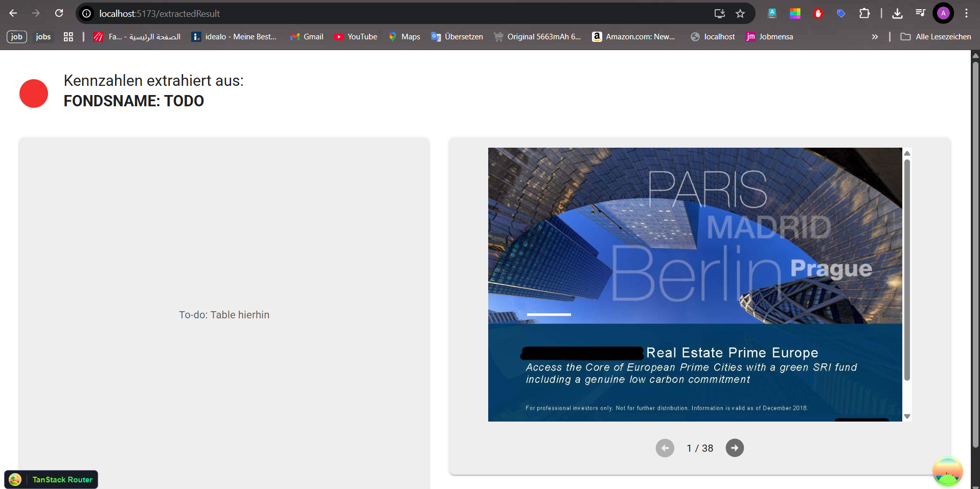Reload the current page
The width and height of the screenshot is (980, 489).
click(59, 13)
